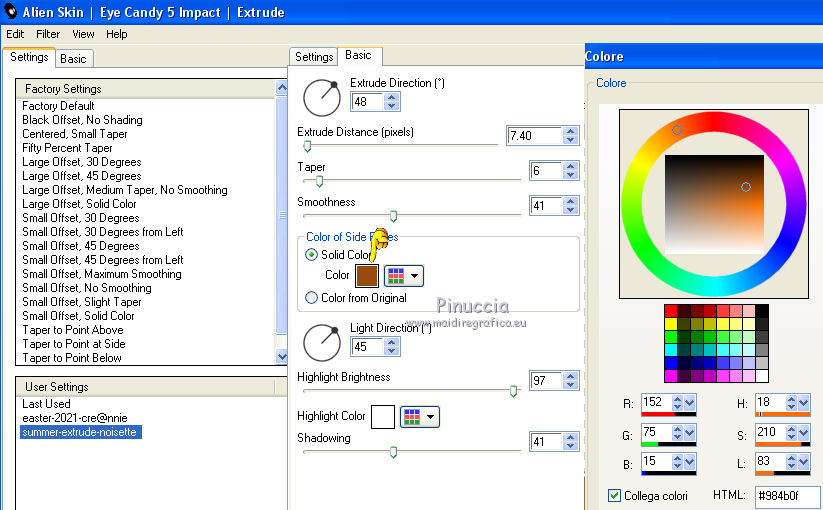Click the Shadowing spinner arrows

tap(571, 441)
